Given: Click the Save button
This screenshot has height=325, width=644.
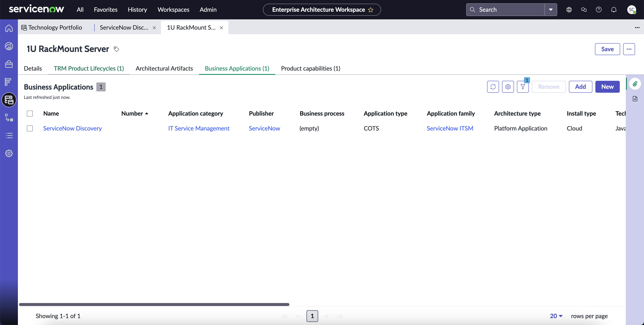Looking at the screenshot, I should pyautogui.click(x=607, y=49).
